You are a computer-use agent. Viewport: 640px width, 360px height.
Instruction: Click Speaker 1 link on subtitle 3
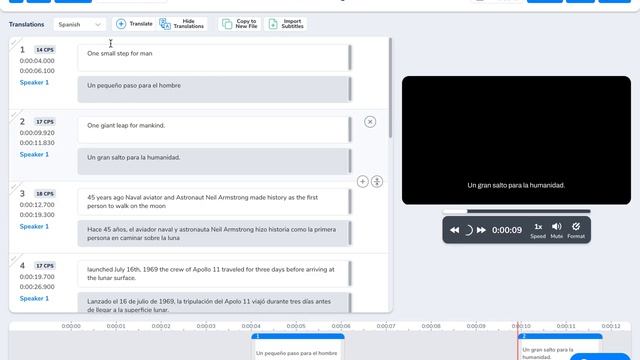click(x=34, y=226)
